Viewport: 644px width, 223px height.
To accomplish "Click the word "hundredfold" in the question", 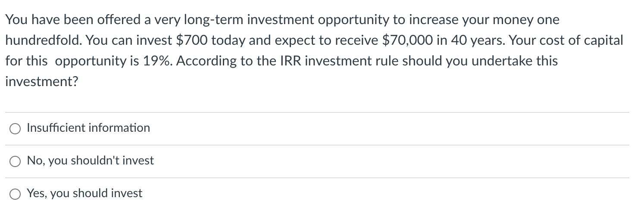I will coord(44,40).
